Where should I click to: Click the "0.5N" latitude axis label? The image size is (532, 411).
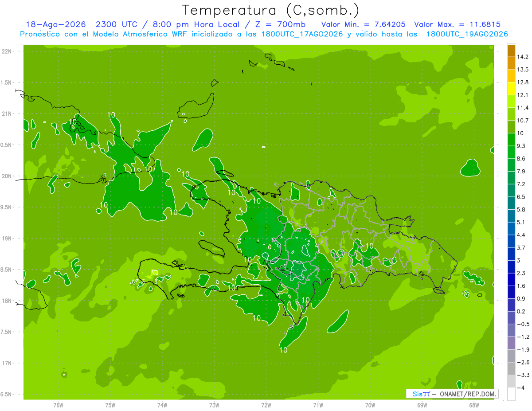pyautogui.click(x=6, y=145)
